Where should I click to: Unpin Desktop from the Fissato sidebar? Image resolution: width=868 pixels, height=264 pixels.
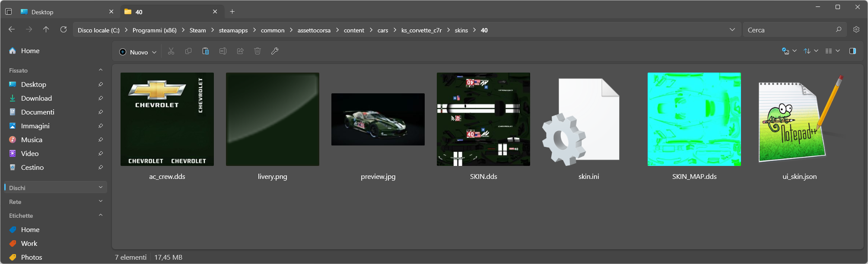click(100, 85)
